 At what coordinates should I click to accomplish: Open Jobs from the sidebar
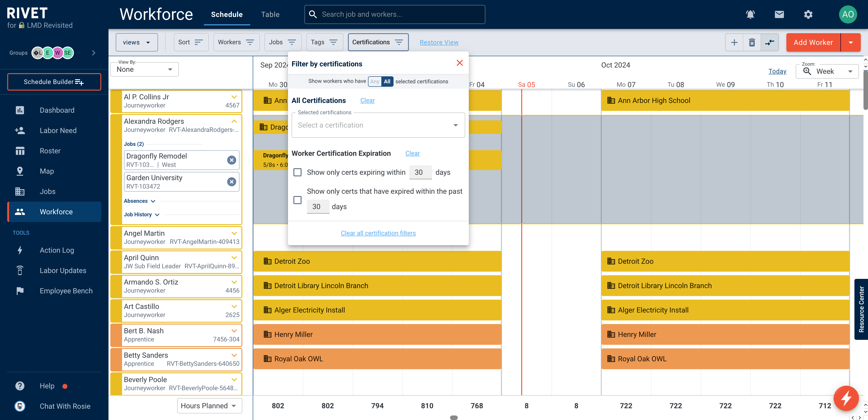[x=54, y=191]
